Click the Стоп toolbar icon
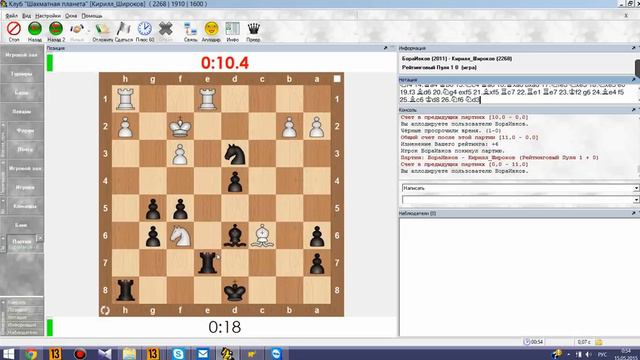This screenshot has height=360, width=640. point(14,29)
